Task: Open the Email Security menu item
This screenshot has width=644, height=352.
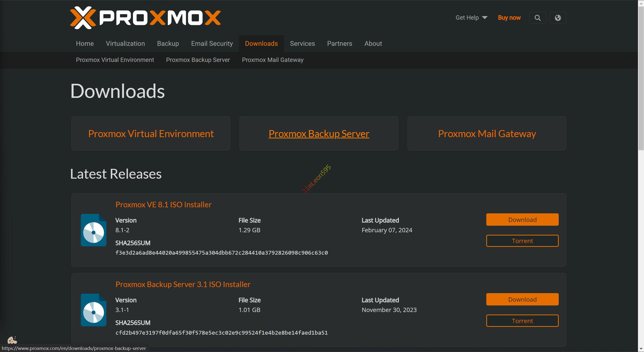Action: coord(212,44)
